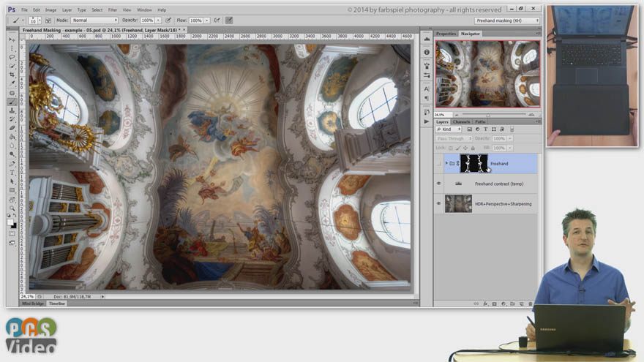Open the Tool Preset picker
The width and height of the screenshot is (644, 362).
point(18,20)
